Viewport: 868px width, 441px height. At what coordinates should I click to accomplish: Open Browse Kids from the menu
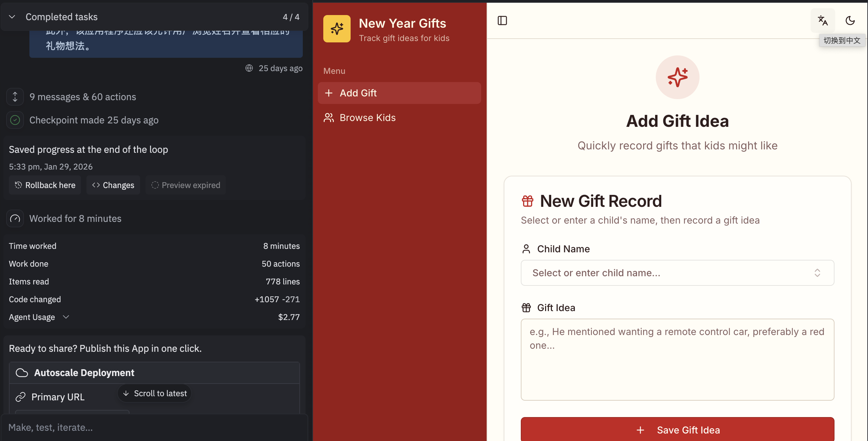pyautogui.click(x=368, y=118)
